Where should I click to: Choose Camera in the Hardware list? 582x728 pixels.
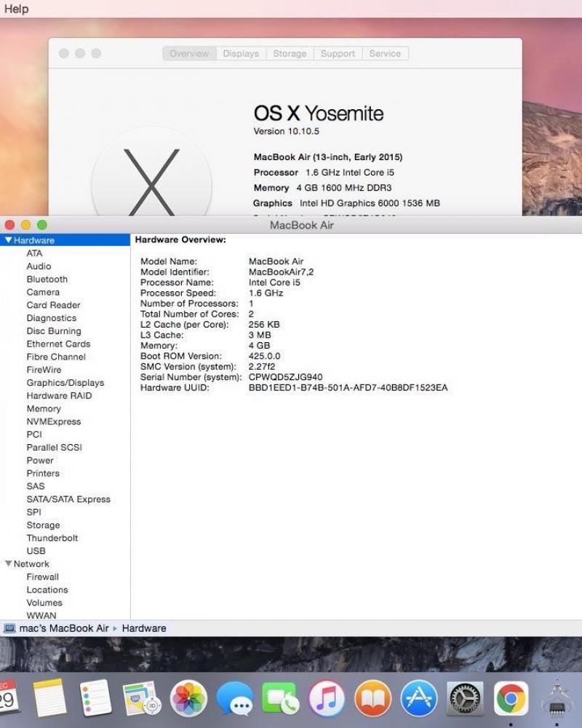point(43,292)
